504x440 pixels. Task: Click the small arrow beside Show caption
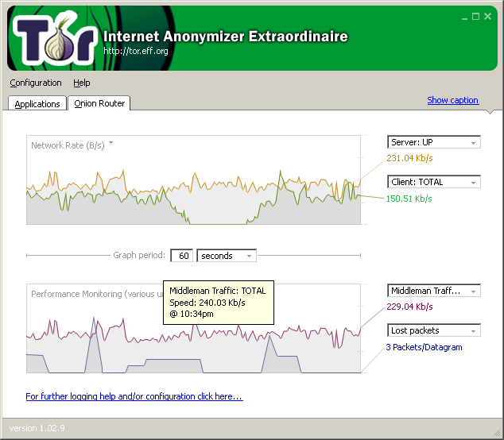coord(490,111)
